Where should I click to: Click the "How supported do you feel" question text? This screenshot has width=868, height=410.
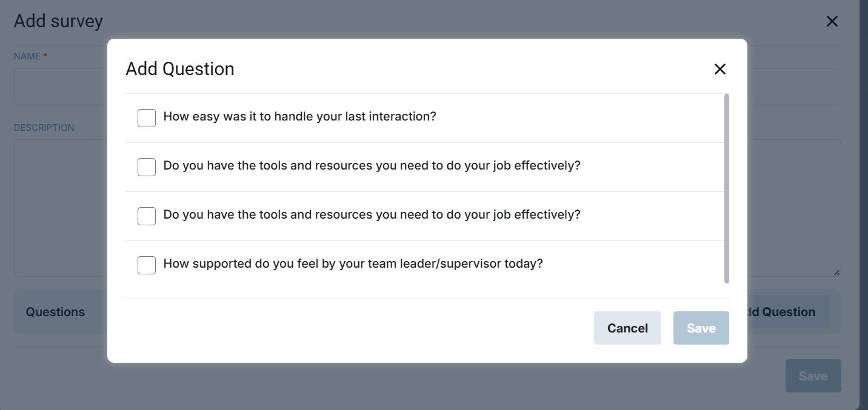tap(353, 263)
